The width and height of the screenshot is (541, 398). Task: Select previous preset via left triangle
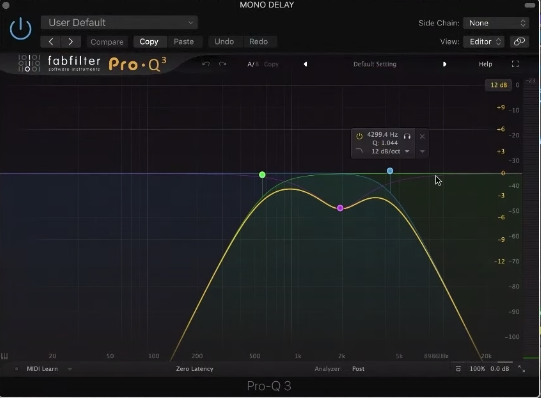coord(305,64)
